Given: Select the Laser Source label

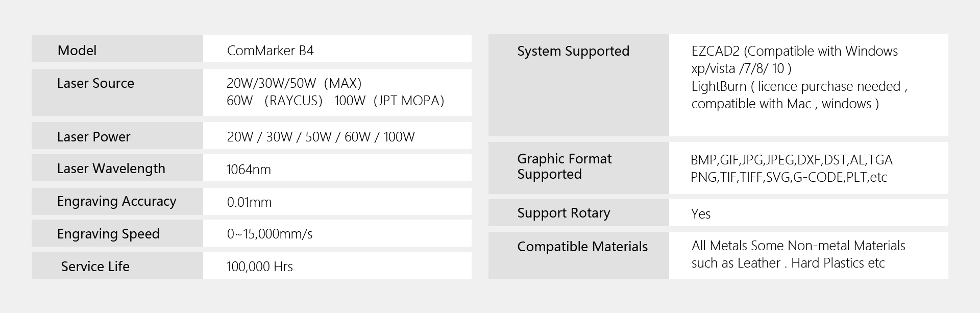Looking at the screenshot, I should click(x=95, y=83).
